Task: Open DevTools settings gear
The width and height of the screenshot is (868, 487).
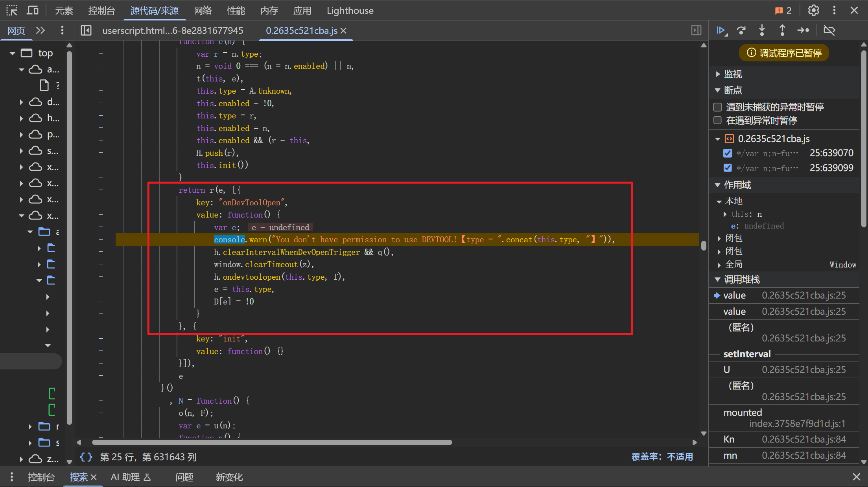Action: pyautogui.click(x=813, y=10)
